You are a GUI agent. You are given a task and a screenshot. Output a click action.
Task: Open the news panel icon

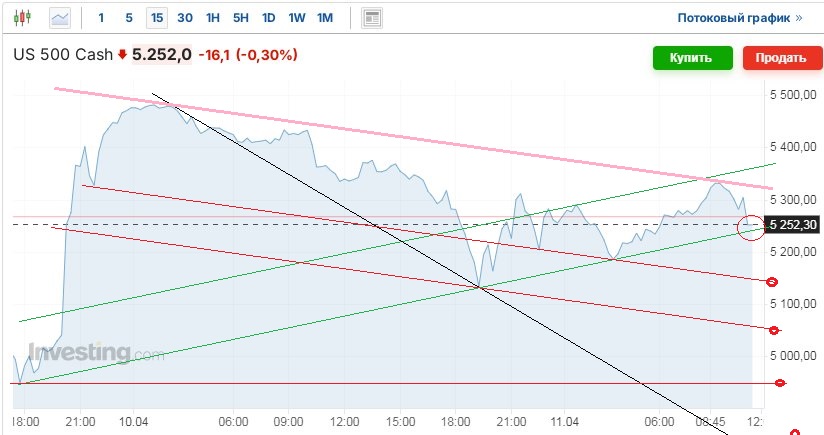[372, 18]
